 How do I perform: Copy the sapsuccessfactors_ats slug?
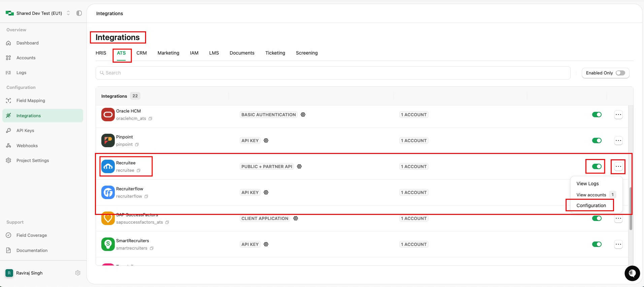coord(167,222)
